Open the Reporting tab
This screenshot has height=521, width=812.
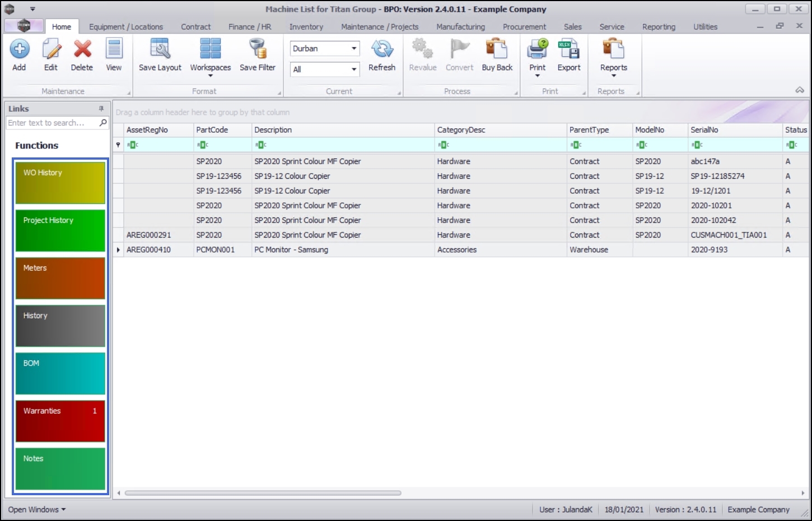click(659, 26)
